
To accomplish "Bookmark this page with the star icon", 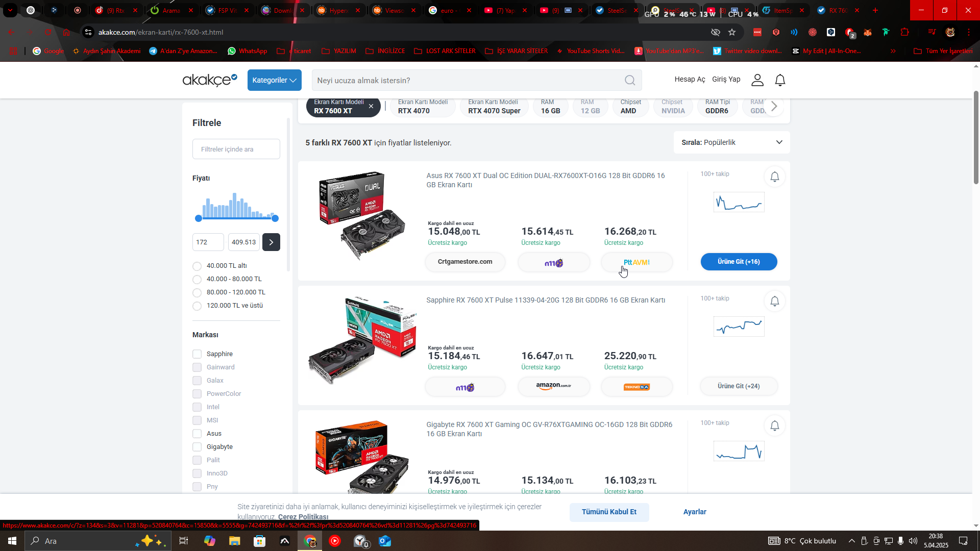I will pos(732,32).
